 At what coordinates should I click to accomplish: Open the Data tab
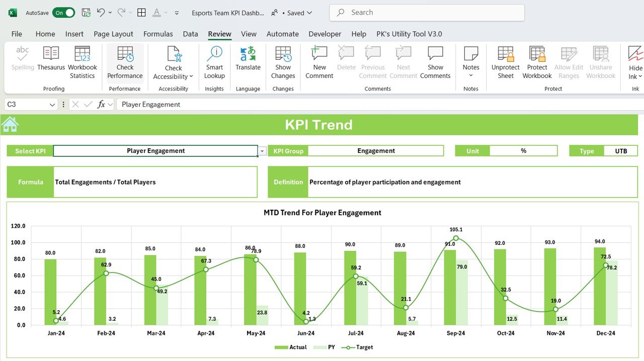click(190, 34)
